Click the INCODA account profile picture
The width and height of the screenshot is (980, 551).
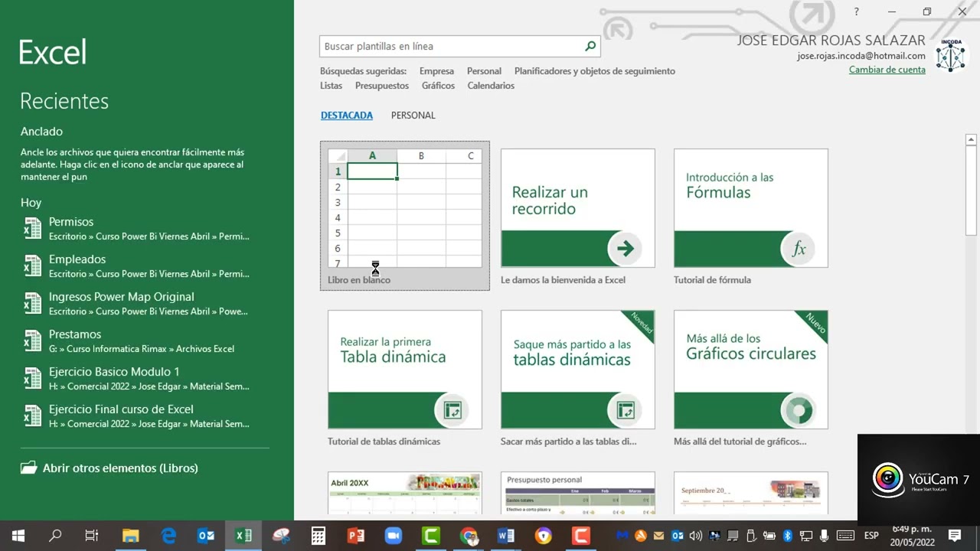click(x=951, y=55)
